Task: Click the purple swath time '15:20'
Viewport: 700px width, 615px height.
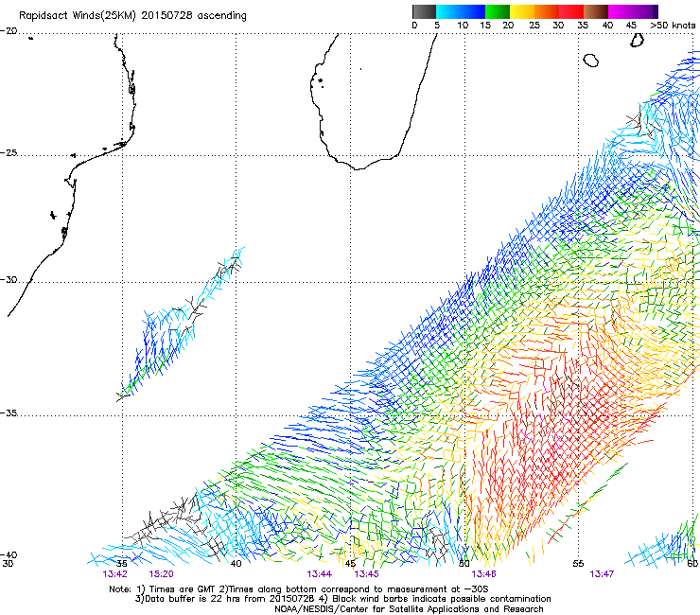Action: tap(161, 574)
